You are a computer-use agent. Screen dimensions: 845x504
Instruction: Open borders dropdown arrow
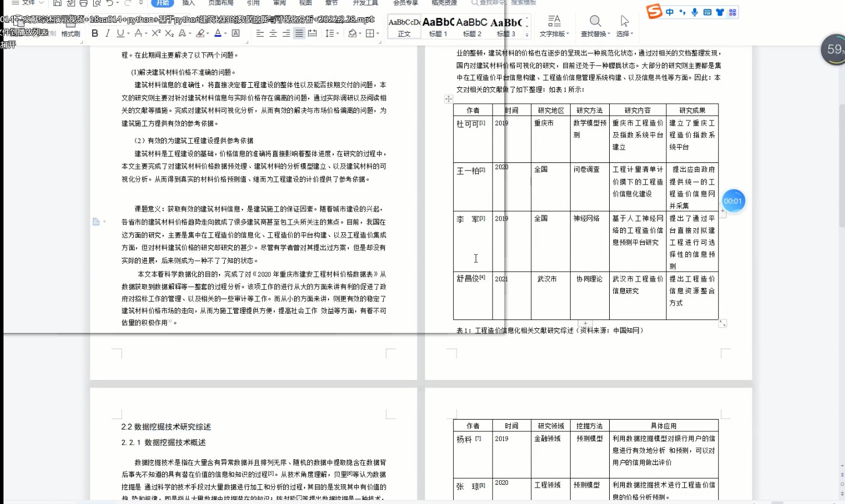377,34
